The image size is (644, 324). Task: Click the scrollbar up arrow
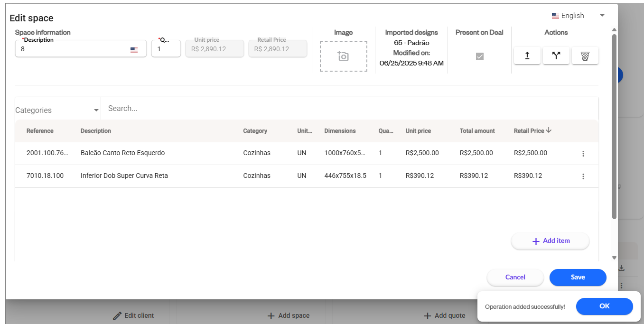pos(614,29)
